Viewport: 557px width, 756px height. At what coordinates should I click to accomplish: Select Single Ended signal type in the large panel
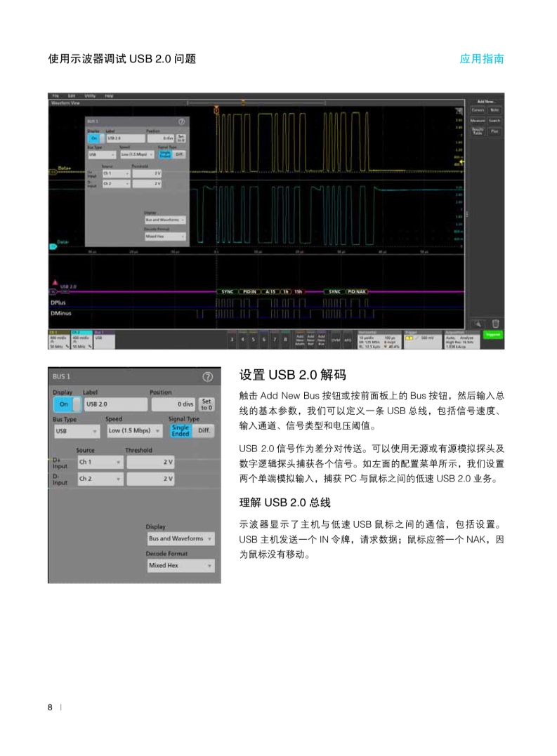(181, 430)
